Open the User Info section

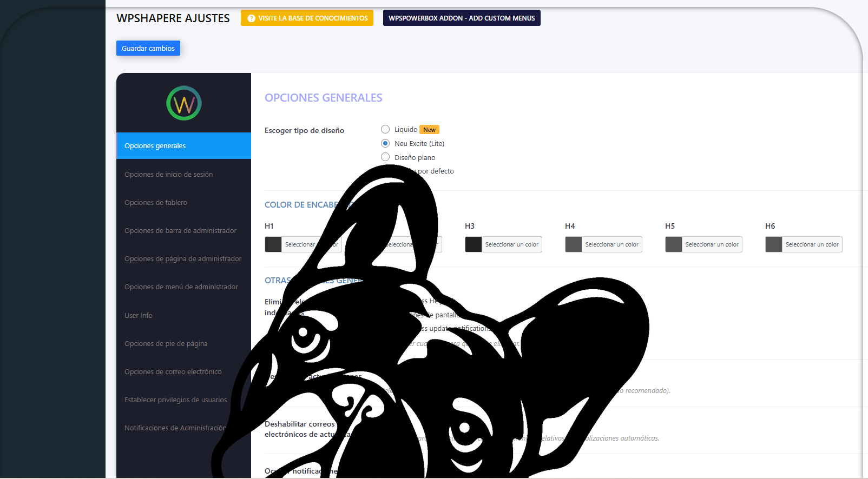[139, 316]
